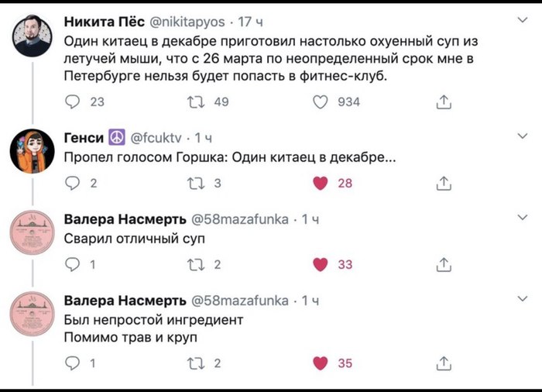Retweet Генси's tweet
This screenshot has height=392, width=542.
[x=197, y=184]
